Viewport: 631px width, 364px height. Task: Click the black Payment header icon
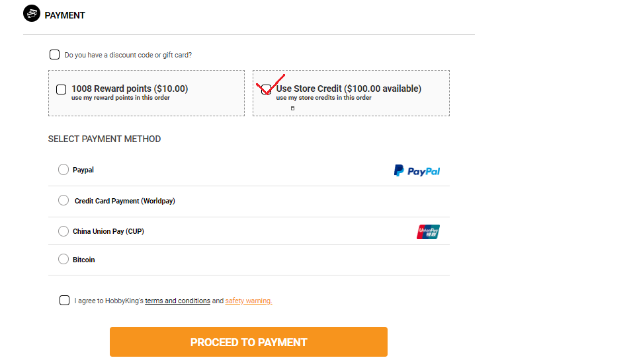[x=32, y=13]
